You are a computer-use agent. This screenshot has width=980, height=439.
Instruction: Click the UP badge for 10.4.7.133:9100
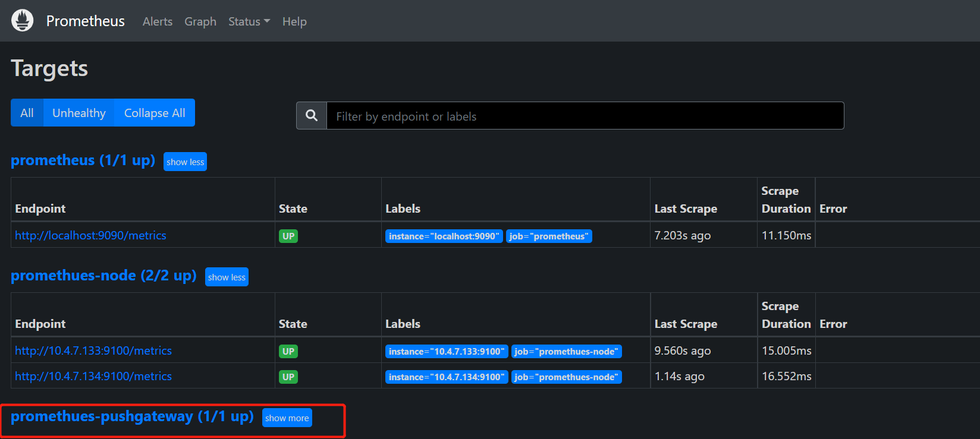288,351
